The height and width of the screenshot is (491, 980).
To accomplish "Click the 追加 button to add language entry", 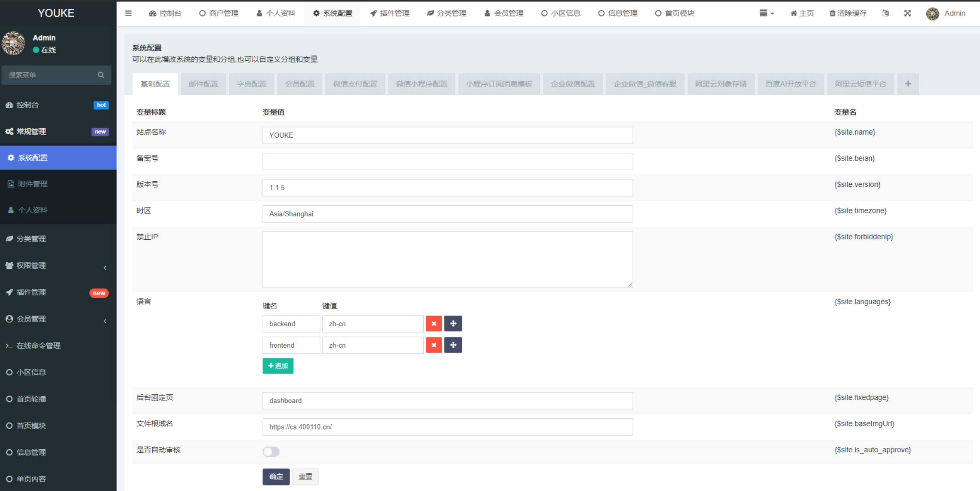I will tap(278, 366).
